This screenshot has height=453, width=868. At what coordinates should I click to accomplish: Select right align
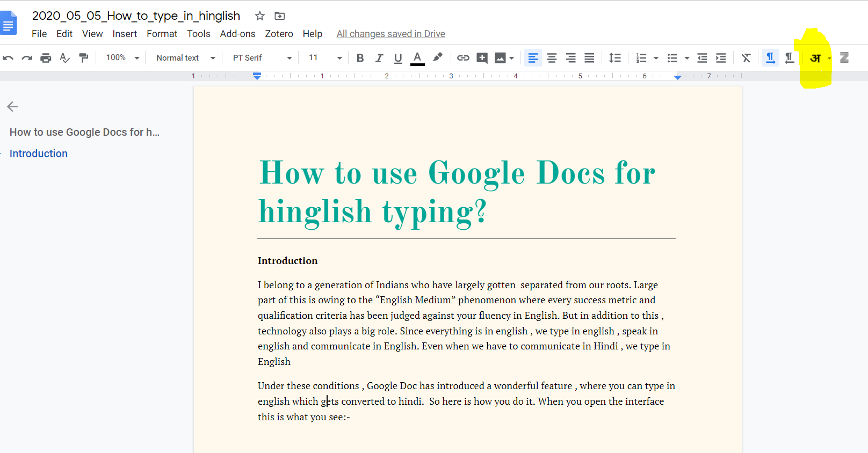570,58
